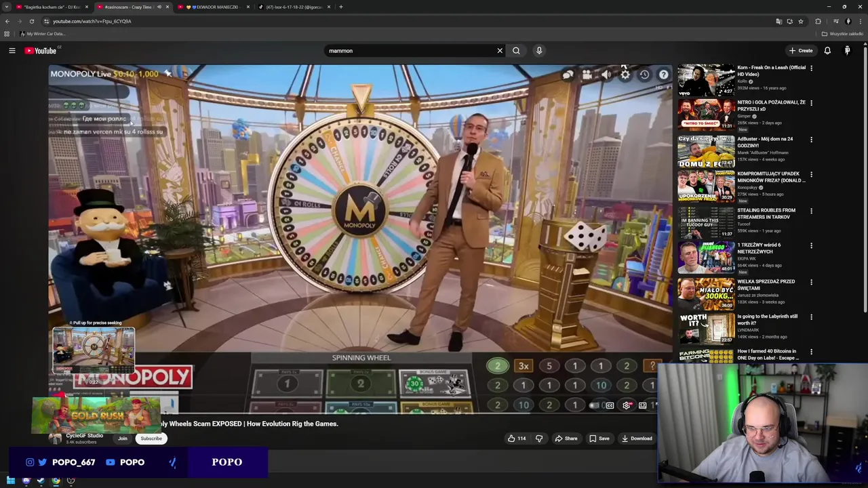Image resolution: width=868 pixels, height=488 pixels.
Task: Open a new browser tab
Action: click(340, 7)
